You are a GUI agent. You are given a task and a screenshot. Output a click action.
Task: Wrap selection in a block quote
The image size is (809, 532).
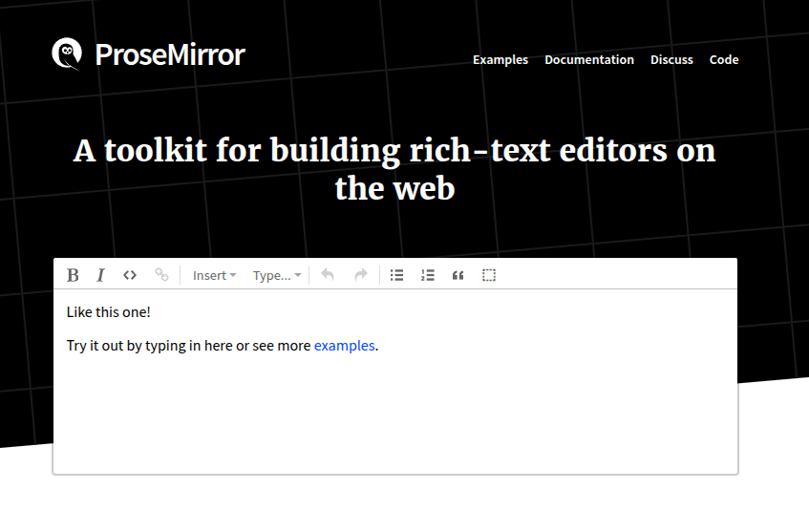click(458, 275)
